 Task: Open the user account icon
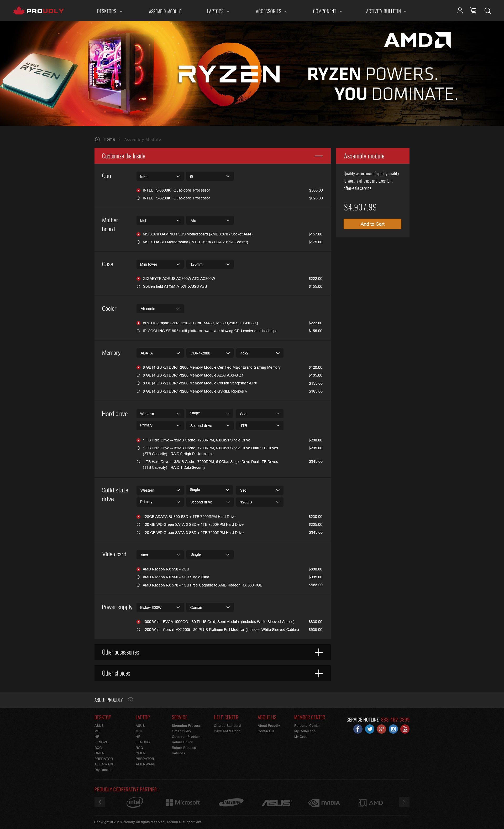[460, 11]
